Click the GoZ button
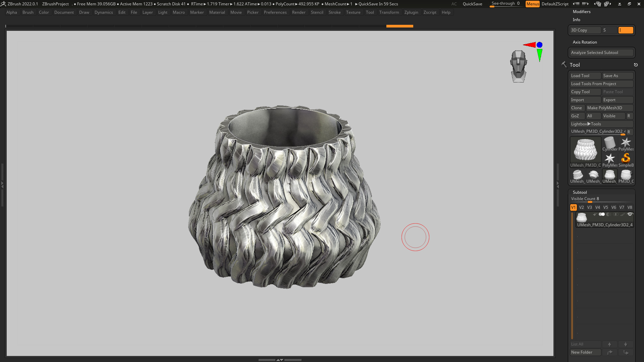Viewport: 644px width, 362px height. tap(577, 116)
